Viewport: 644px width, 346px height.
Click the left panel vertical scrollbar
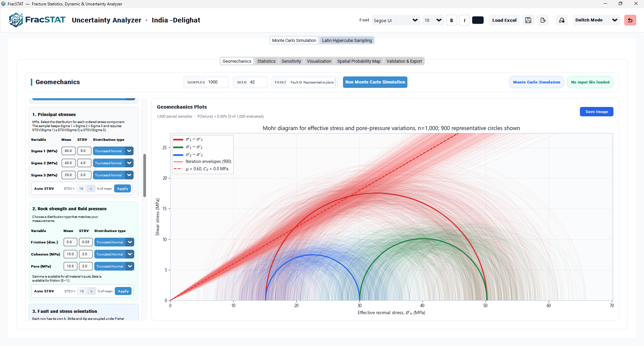pyautogui.click(x=145, y=175)
